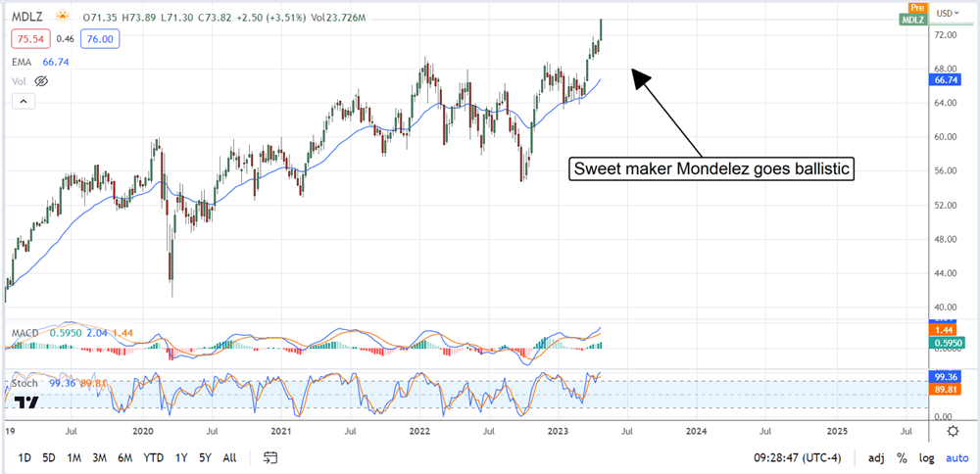Select the 1D time range
The height and width of the screenshot is (474, 980).
point(24,457)
